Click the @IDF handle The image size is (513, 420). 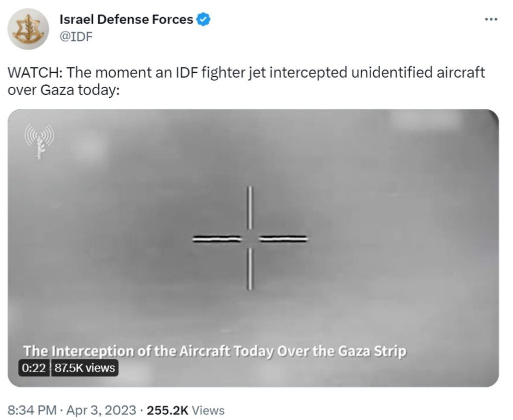pos(76,37)
